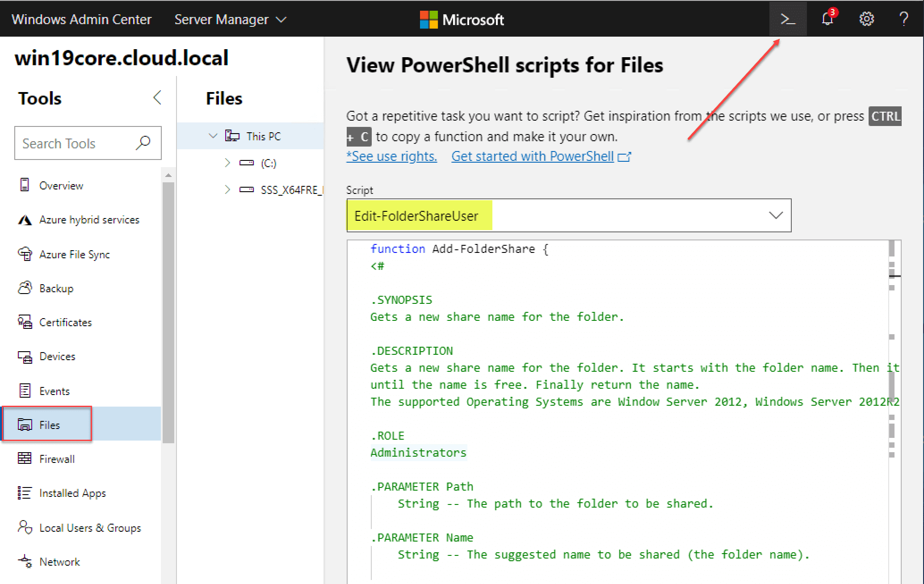Screen dimensions: 924x584
Task: Open the Backup tool
Action: [x=56, y=288]
